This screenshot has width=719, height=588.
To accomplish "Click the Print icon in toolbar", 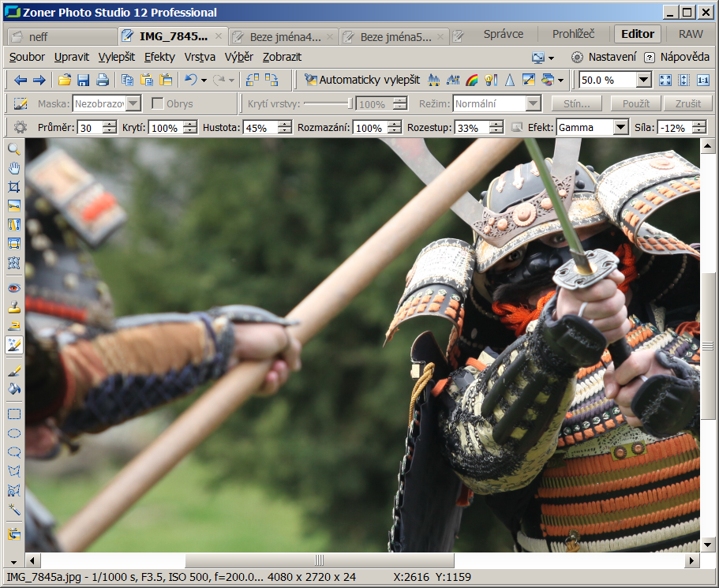I will pyautogui.click(x=103, y=80).
